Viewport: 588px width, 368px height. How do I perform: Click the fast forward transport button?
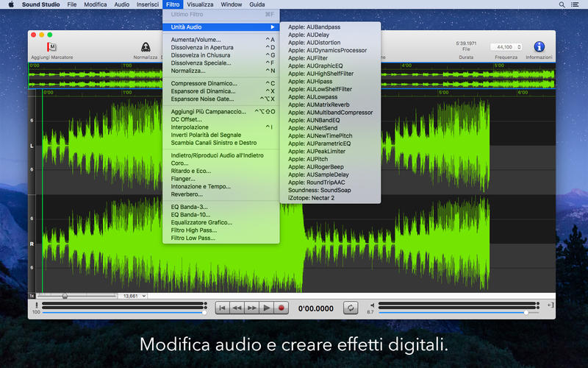[x=251, y=308]
